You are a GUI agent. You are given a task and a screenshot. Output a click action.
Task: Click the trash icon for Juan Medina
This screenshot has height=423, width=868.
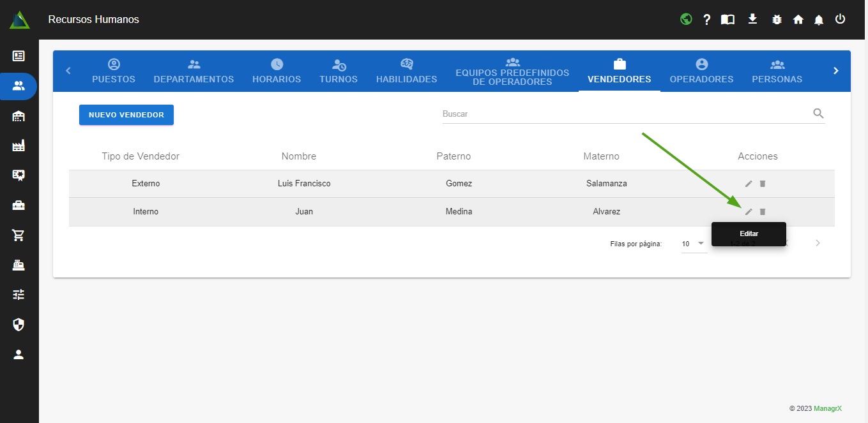(762, 212)
